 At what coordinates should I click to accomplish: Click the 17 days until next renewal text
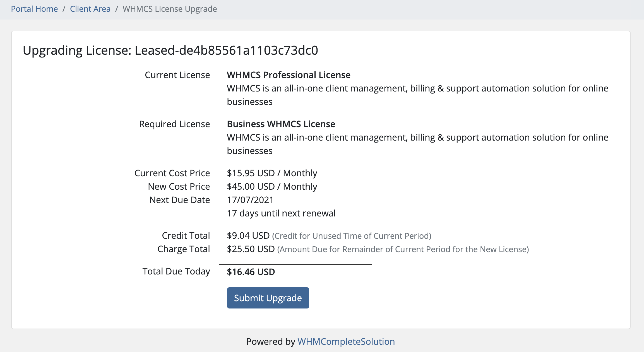pyautogui.click(x=281, y=213)
